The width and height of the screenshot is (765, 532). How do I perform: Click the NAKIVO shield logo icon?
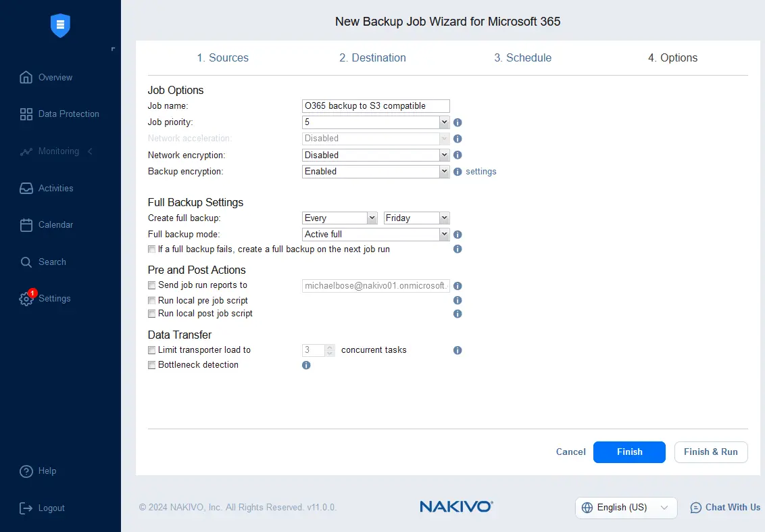coord(61,26)
